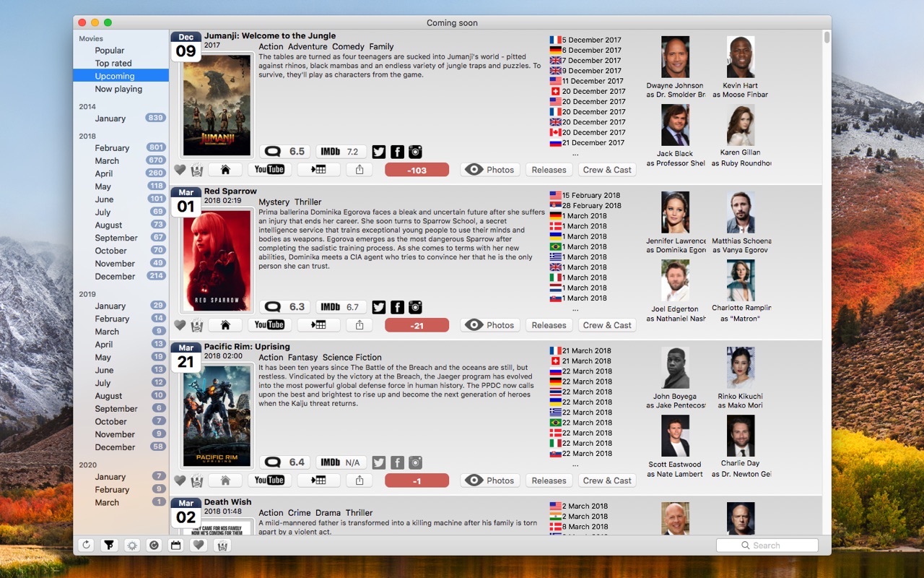924x578 pixels.
Task: Click Jennifer Lawrence's cast photo
Action: pyautogui.click(x=675, y=212)
